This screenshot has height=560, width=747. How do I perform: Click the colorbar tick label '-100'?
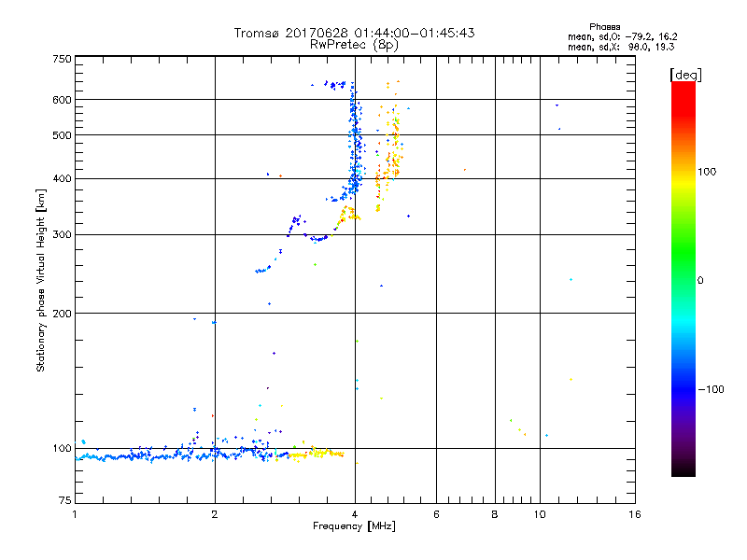coord(711,389)
